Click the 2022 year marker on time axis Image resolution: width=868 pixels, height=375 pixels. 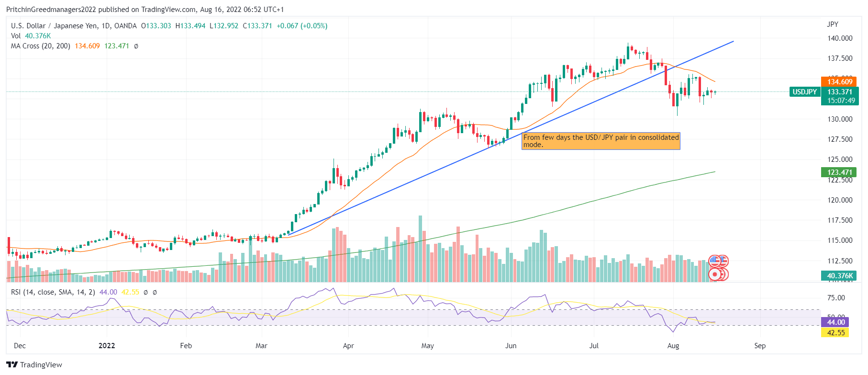(107, 346)
